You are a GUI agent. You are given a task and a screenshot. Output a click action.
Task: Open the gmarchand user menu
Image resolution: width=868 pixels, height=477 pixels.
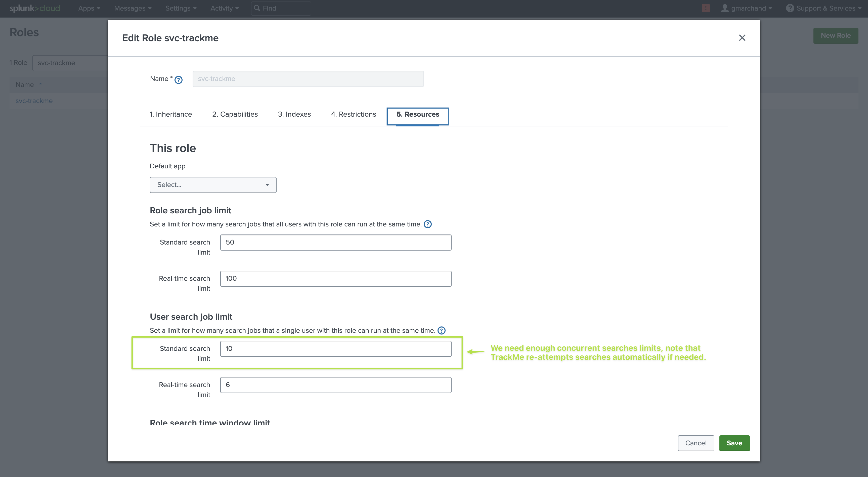746,8
